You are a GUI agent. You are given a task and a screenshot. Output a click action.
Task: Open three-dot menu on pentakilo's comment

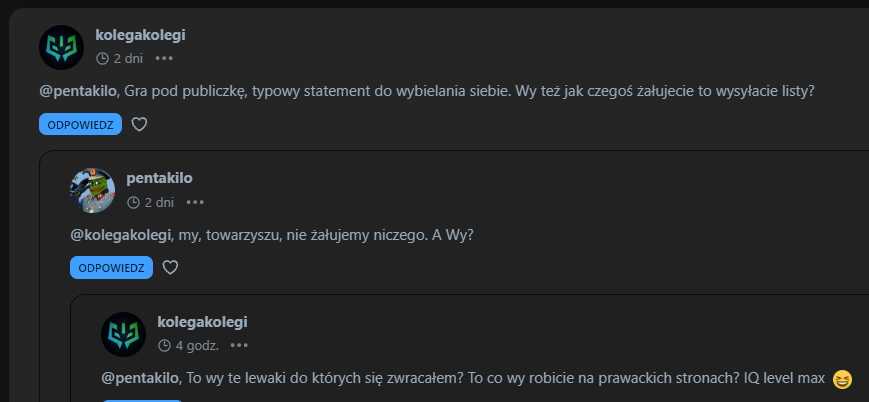(x=195, y=202)
